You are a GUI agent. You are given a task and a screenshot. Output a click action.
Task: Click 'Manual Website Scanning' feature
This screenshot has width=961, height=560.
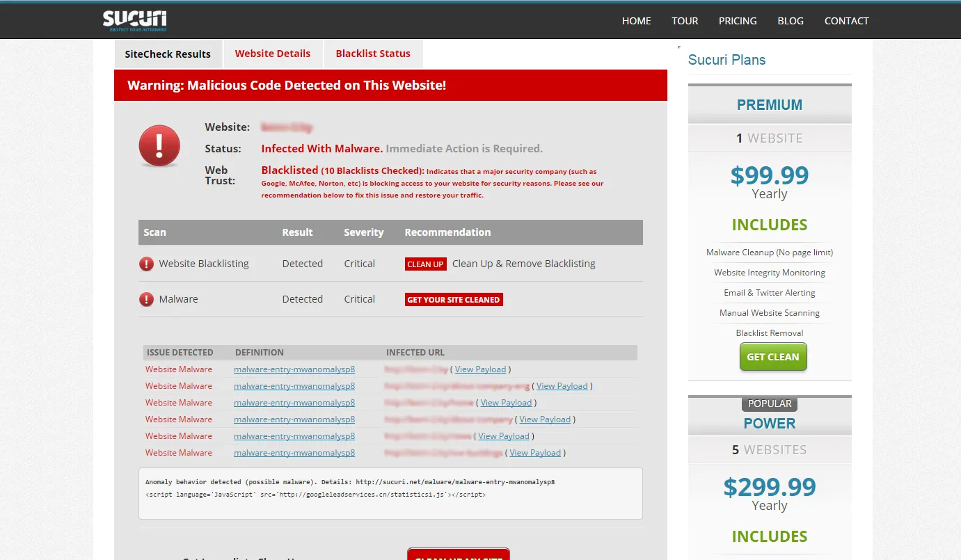coord(770,313)
